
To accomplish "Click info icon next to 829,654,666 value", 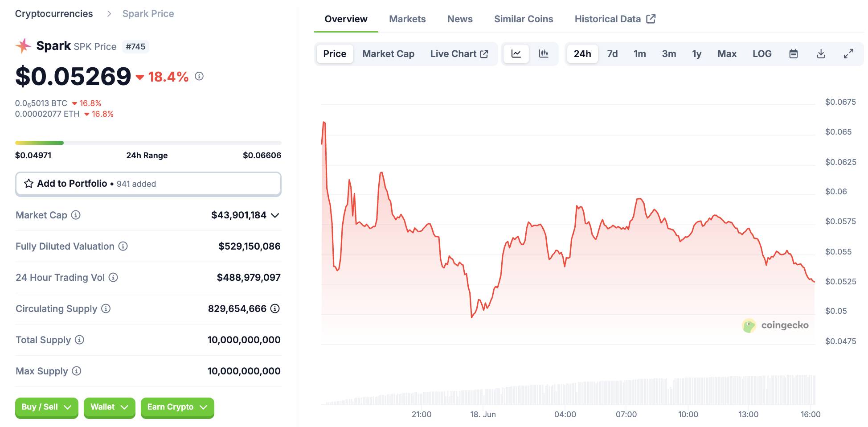I will click(x=275, y=308).
